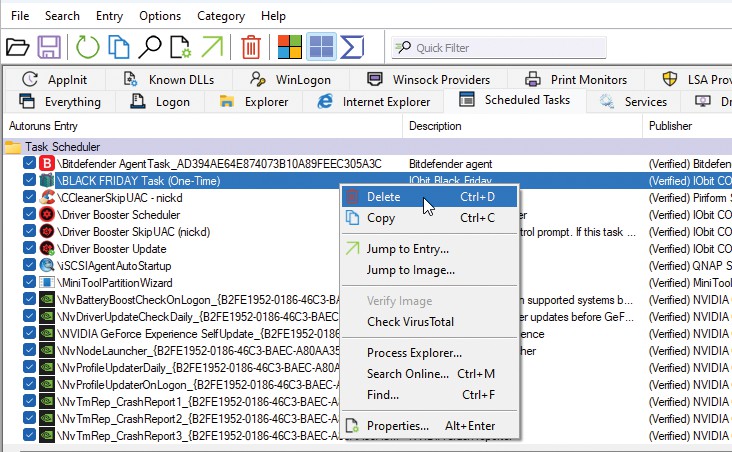The width and height of the screenshot is (732, 452).
Task: Click the green Refresh toolbar icon
Action: (x=87, y=47)
